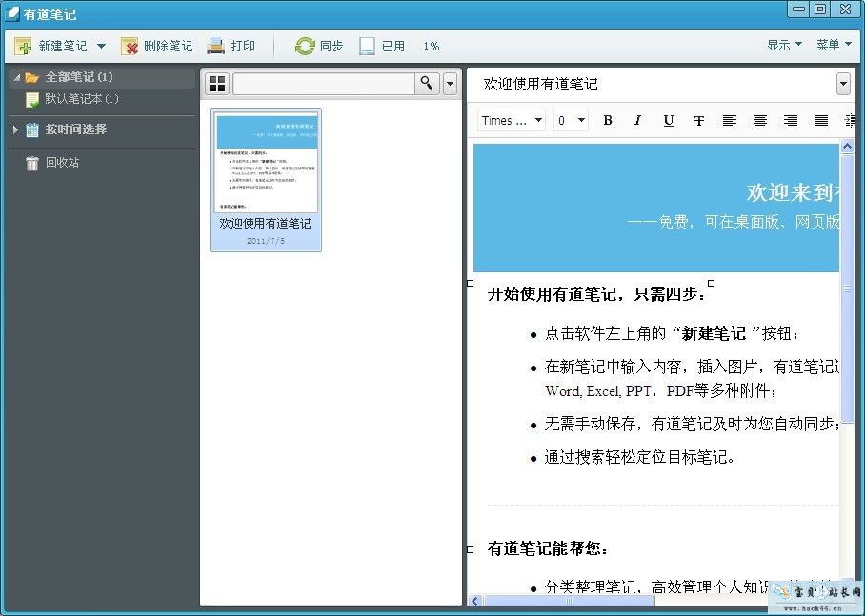865x616 pixels.
Task: Click the 默认笔记本 notebook icon
Action: click(32, 99)
